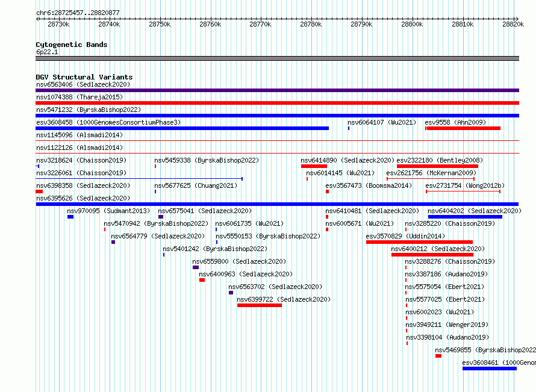Open nsv5469855 variant label

coord(485,350)
